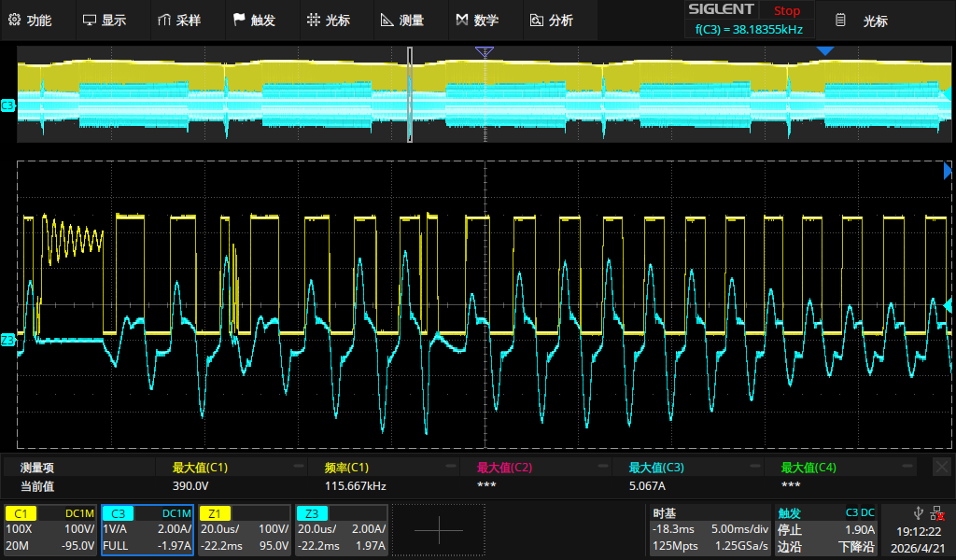
Task: Click the 当前值 row label
Action: tap(37, 485)
